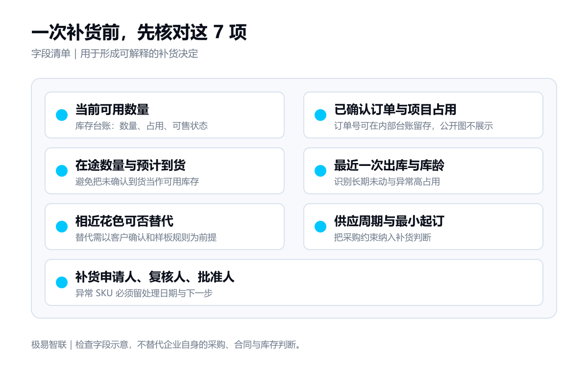Select the 当前可用数量 card title
This screenshot has width=588, height=372.
tap(112, 109)
